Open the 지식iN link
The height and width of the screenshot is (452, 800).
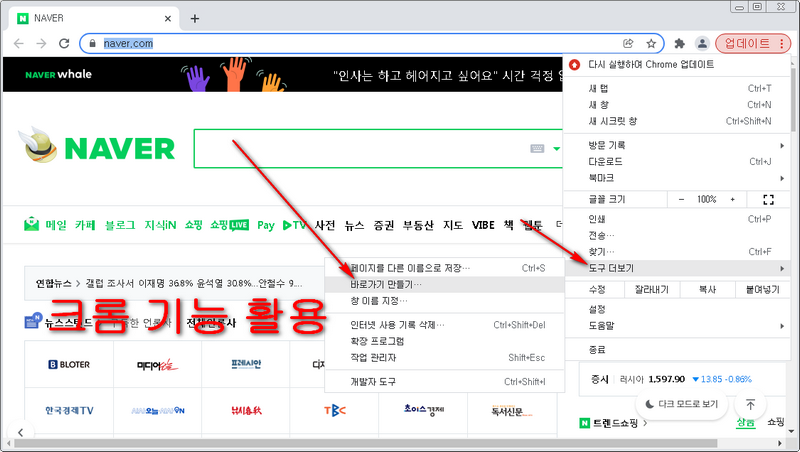(x=160, y=225)
